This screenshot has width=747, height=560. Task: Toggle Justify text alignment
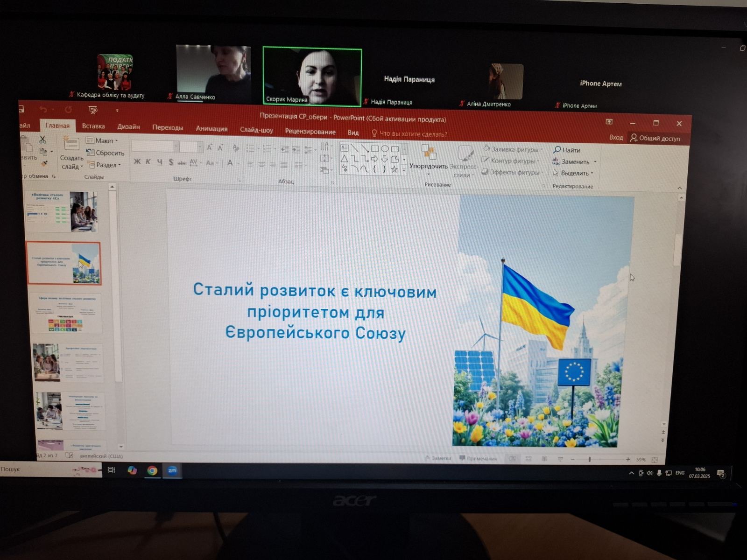click(x=284, y=165)
